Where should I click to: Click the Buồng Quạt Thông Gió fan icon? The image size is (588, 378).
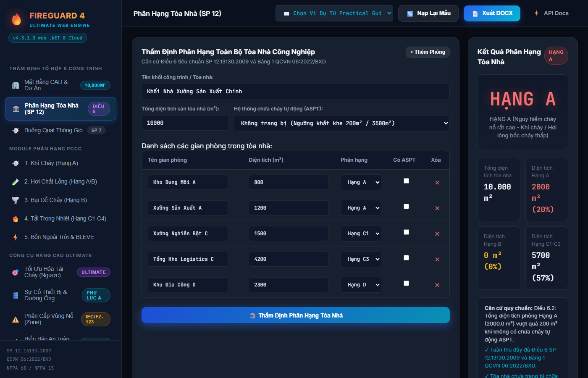pos(16,131)
